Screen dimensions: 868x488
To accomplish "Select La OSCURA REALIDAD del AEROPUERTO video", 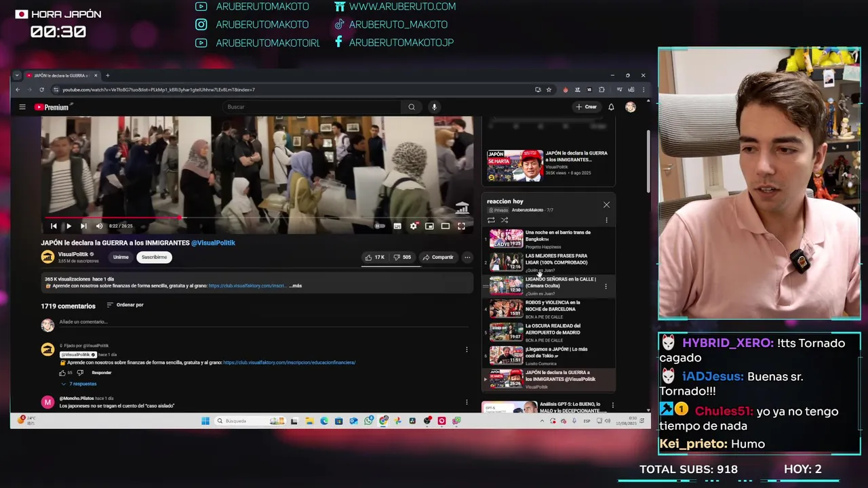I will pos(549,332).
